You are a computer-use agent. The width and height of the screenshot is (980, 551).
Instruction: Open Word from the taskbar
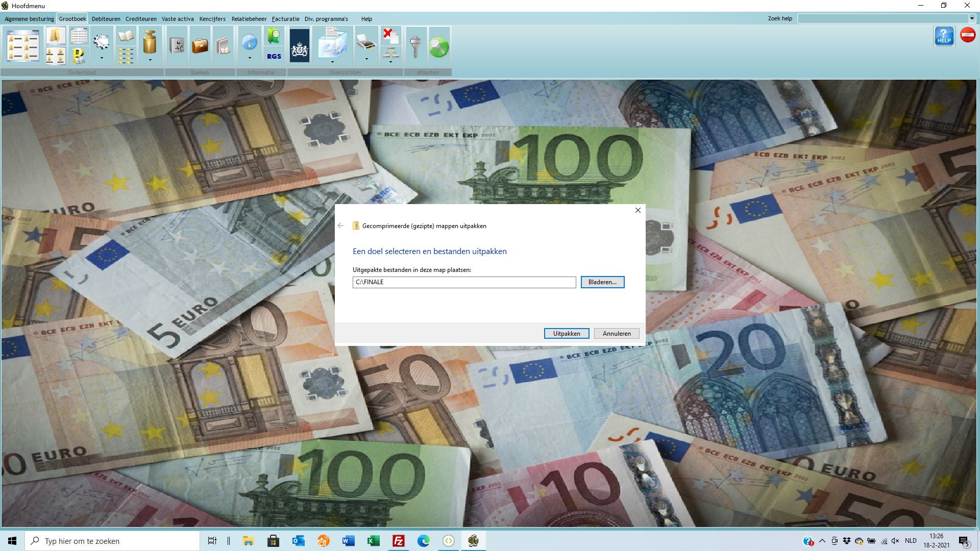pyautogui.click(x=349, y=541)
